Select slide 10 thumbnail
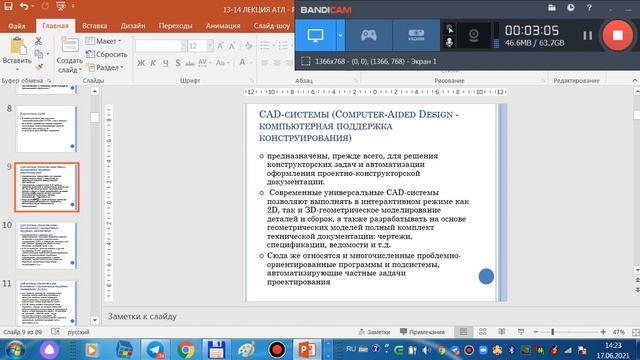 click(x=46, y=245)
